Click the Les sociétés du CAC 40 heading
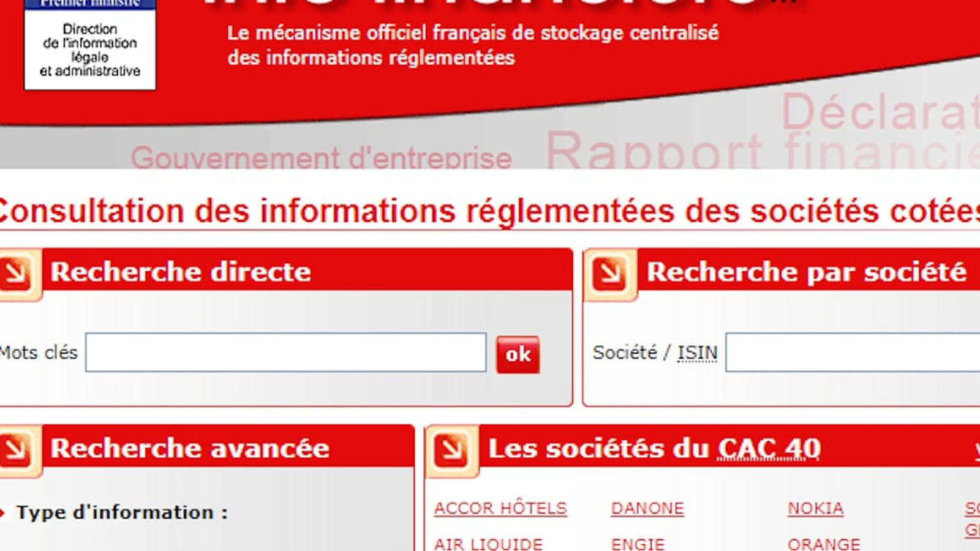980x551 pixels. pos(654,448)
